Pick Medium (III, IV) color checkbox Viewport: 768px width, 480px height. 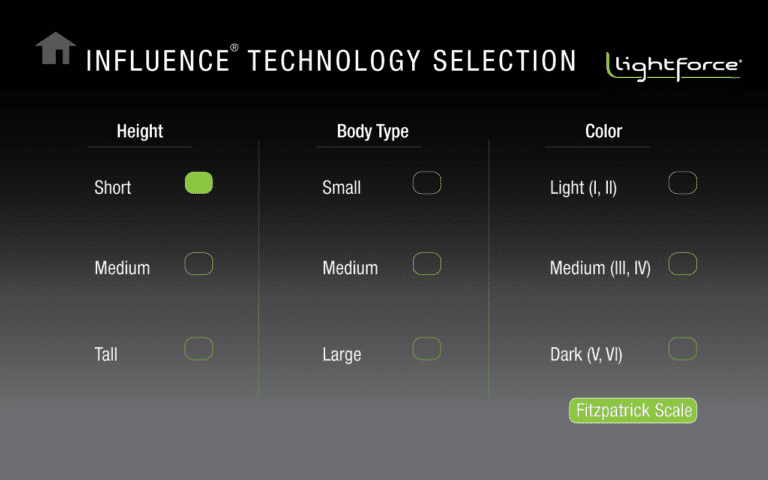tap(683, 264)
